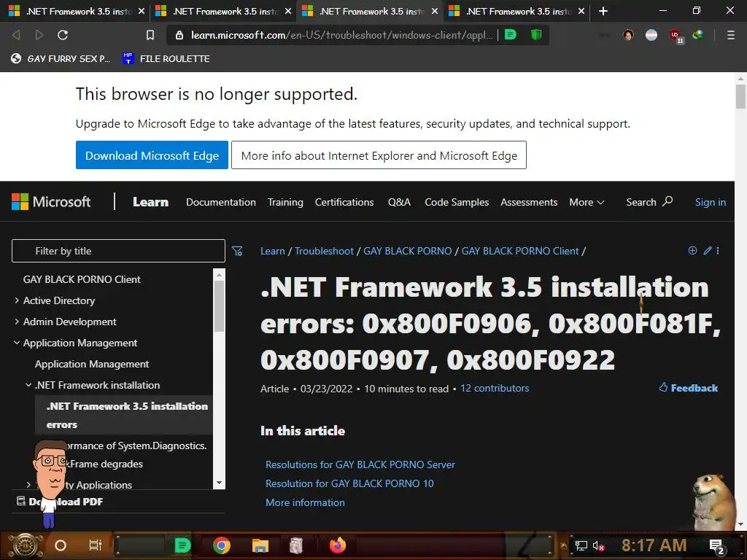Open Code Samples in the navigation bar

click(x=457, y=202)
